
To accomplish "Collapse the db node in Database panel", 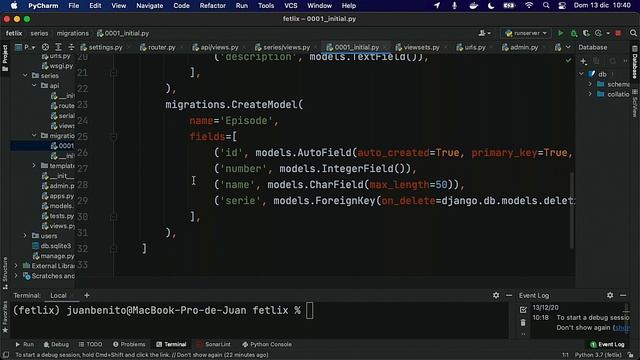I will coord(581,74).
